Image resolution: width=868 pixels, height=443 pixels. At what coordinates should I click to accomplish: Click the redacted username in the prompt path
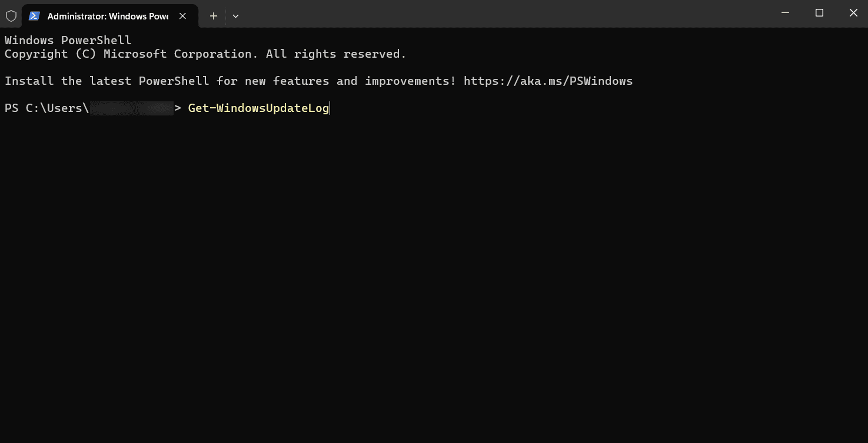click(x=132, y=108)
